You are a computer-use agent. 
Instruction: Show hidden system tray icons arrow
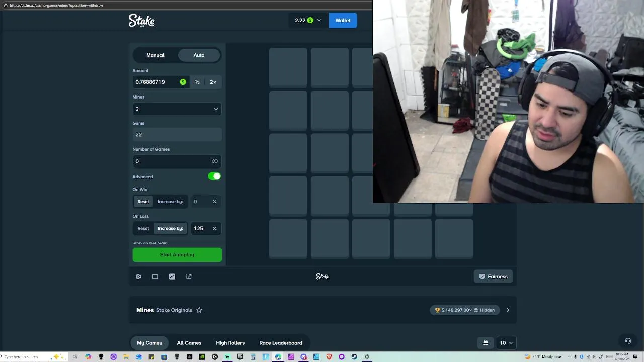[x=569, y=356]
